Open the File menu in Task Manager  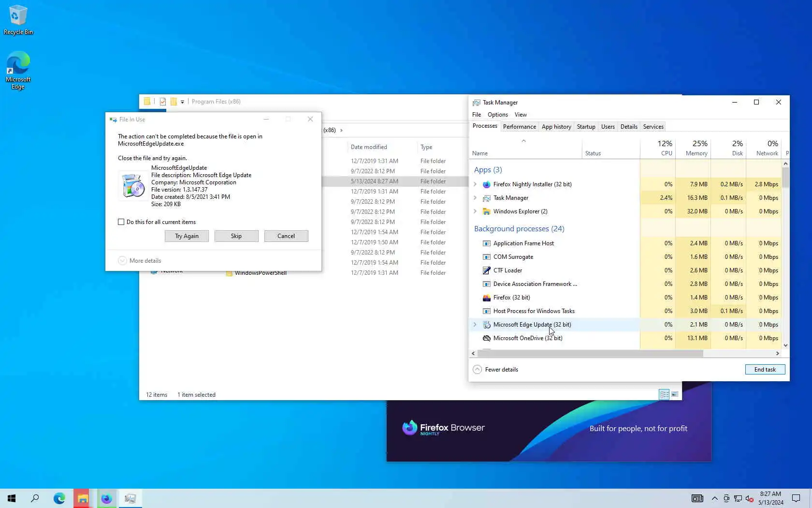click(477, 115)
